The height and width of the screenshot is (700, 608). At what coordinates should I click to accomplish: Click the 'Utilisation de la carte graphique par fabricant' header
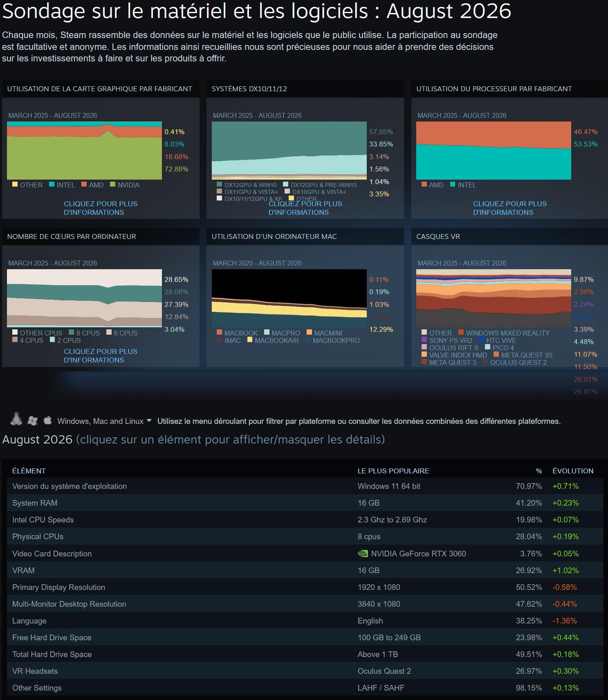click(100, 89)
